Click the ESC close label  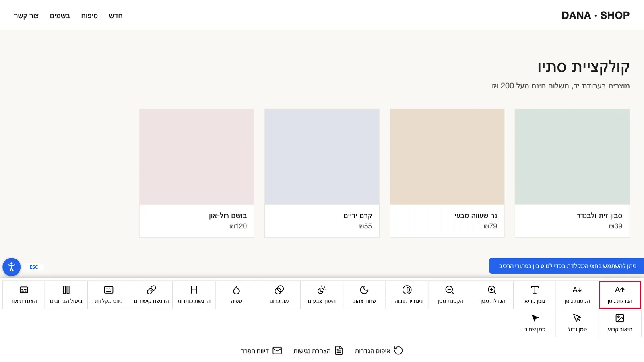pyautogui.click(x=34, y=267)
